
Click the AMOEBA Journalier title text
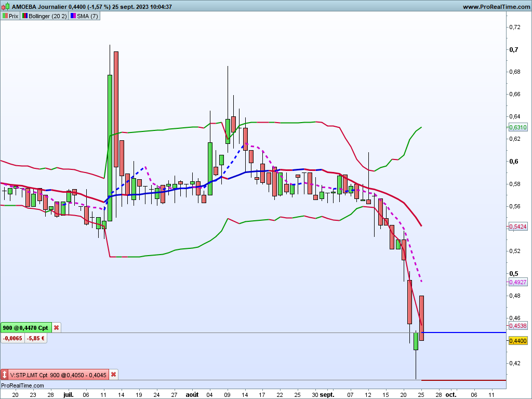point(39,7)
